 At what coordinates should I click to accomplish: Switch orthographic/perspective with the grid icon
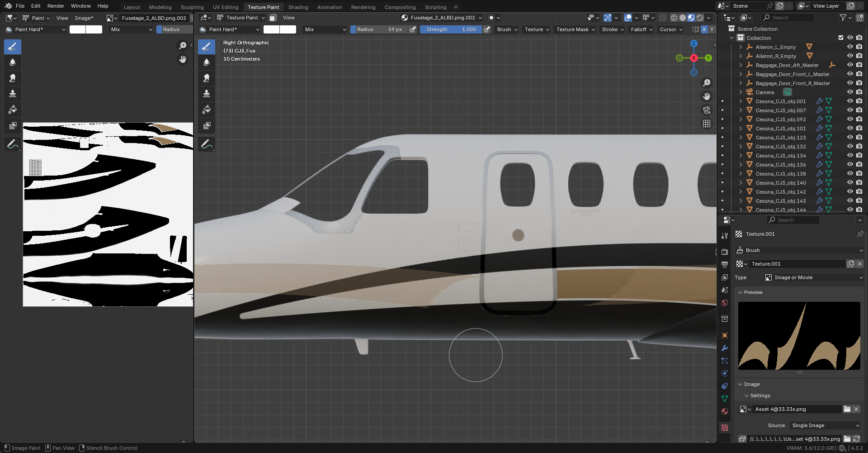707,124
